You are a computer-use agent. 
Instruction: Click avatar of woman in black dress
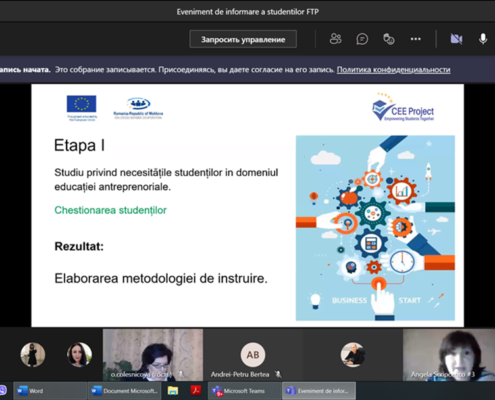click(33, 355)
